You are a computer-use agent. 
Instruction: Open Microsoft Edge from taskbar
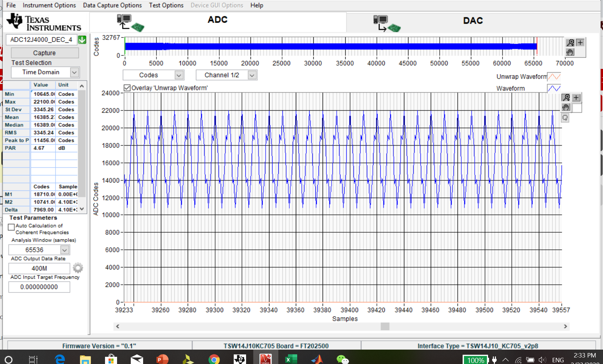[60, 359]
